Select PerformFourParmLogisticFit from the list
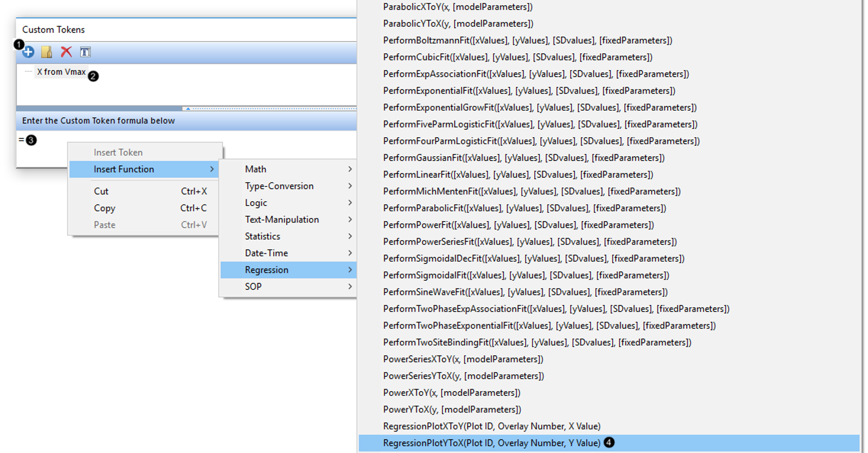This screenshot has height=453, width=868. click(541, 141)
